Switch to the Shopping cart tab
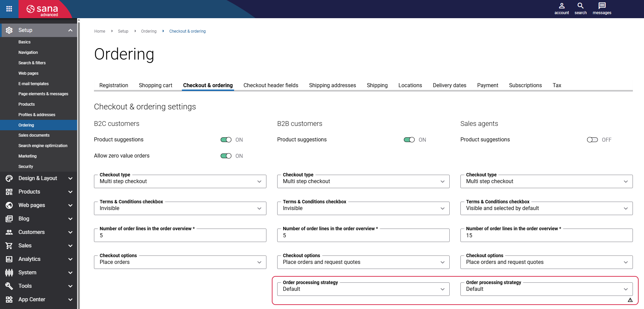644x309 pixels. (x=155, y=85)
